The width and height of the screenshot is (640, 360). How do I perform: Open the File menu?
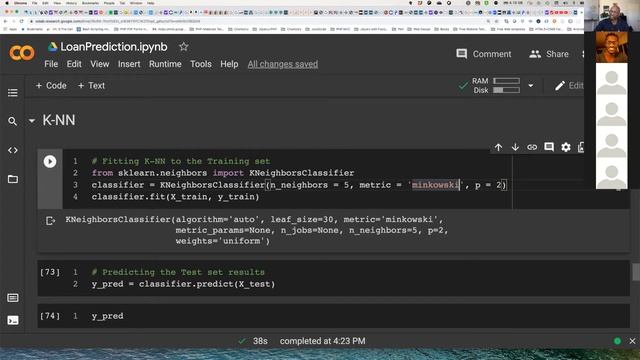51,64
